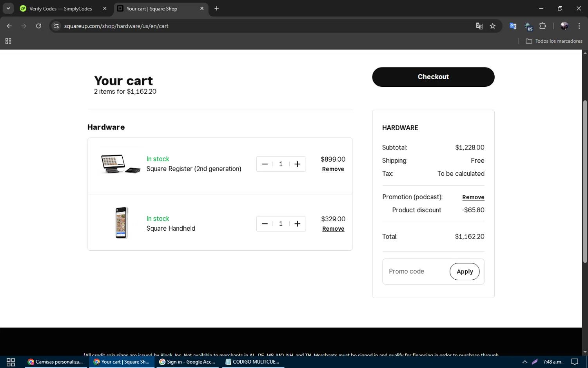588x368 pixels.
Task: Increase Square Register quantity with plus
Action: click(x=298, y=164)
